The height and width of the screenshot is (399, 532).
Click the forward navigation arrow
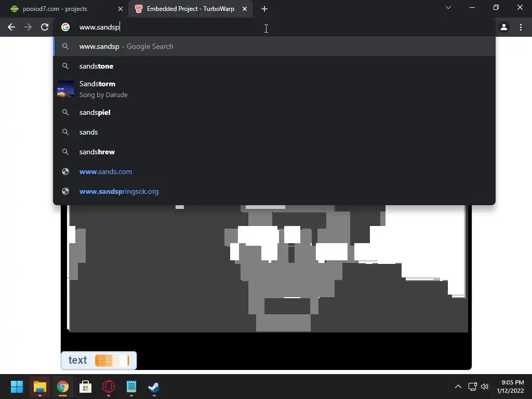point(28,27)
